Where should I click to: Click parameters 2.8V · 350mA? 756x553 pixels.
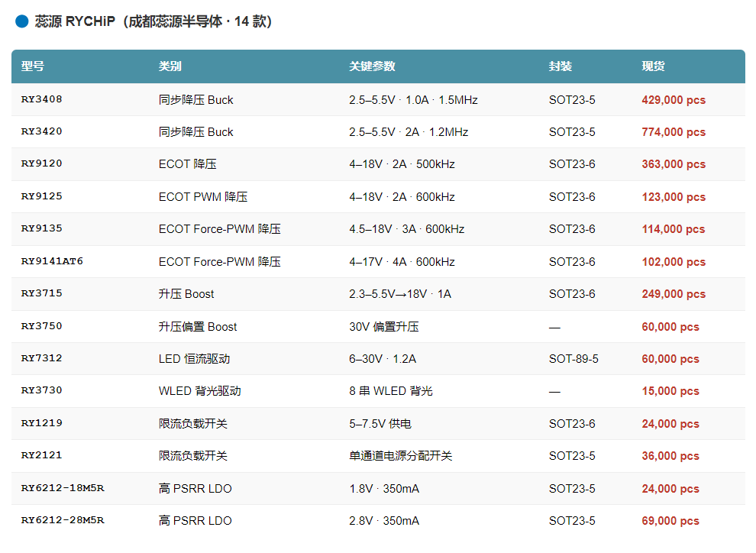[384, 521]
